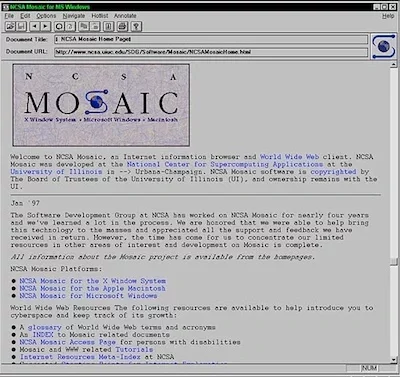This screenshot has width=400, height=377.
Task: Open the Help menu
Action: [x=388, y=16]
